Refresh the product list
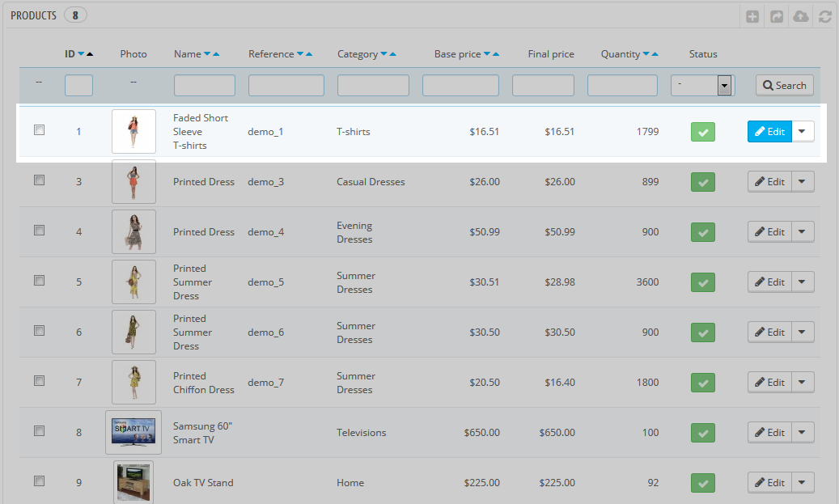 825,16
